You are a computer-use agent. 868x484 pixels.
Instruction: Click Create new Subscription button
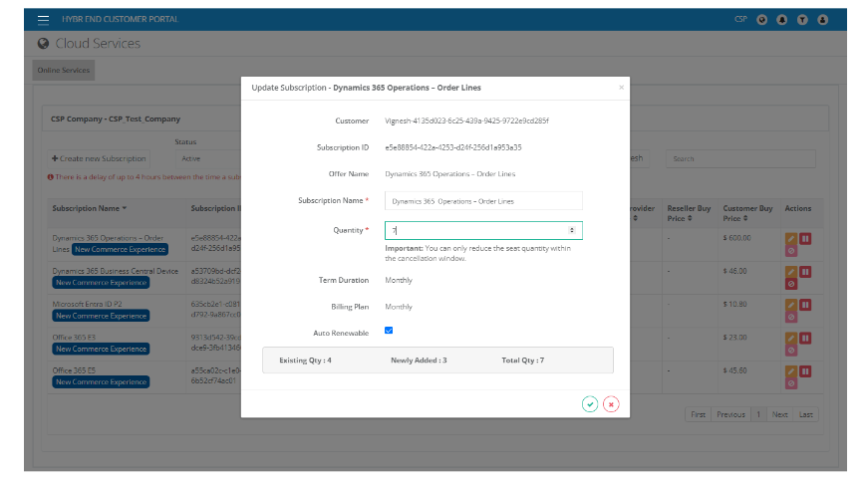pos(99,158)
